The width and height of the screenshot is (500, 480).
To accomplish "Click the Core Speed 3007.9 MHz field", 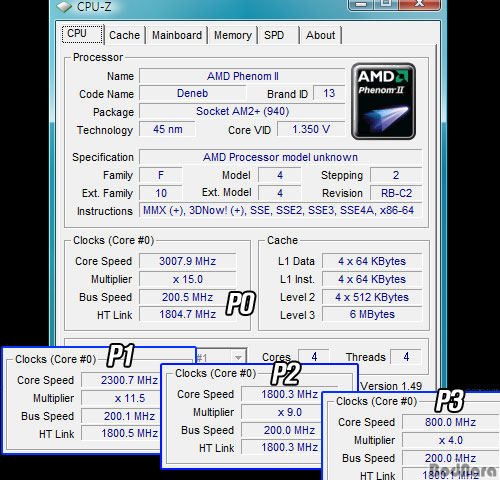I will pyautogui.click(x=188, y=261).
